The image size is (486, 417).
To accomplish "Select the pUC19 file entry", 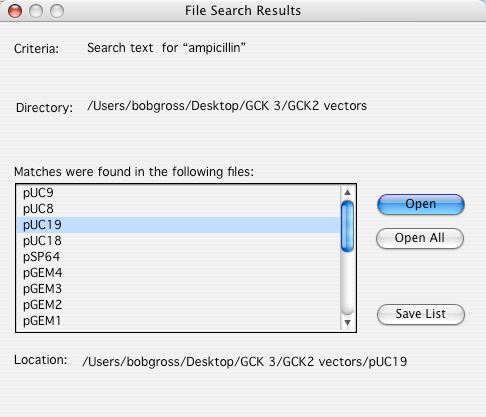I will point(178,225).
